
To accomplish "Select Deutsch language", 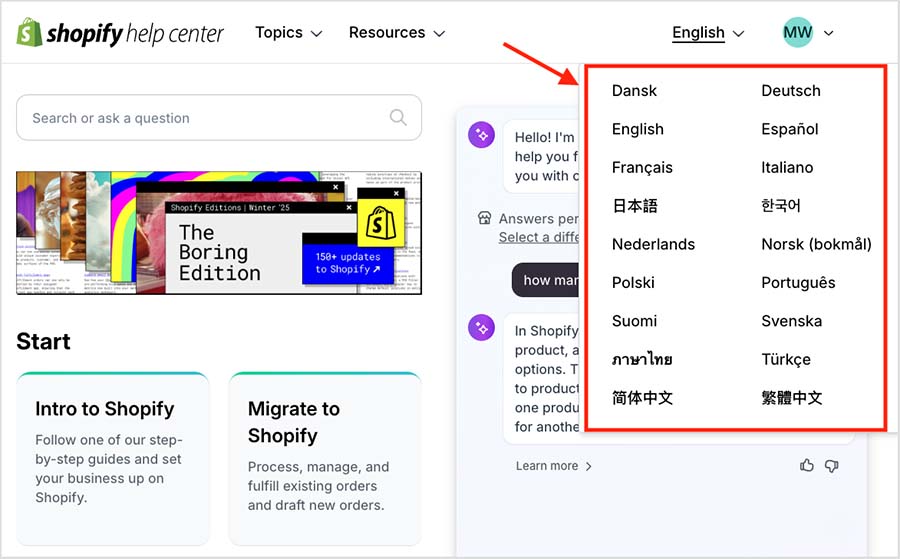I will (x=791, y=91).
